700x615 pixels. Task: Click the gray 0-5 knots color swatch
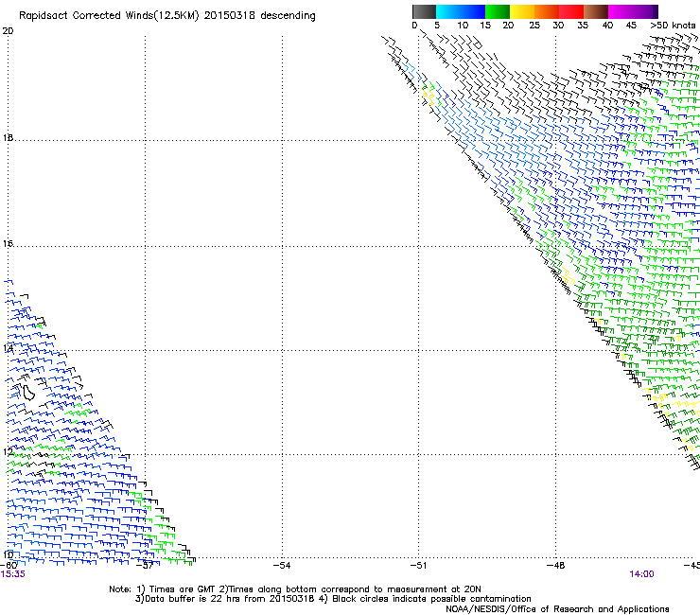coord(424,11)
